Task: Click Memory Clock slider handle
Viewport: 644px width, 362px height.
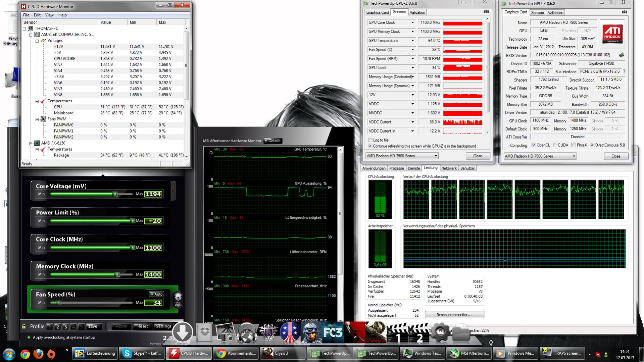Action: (x=117, y=274)
